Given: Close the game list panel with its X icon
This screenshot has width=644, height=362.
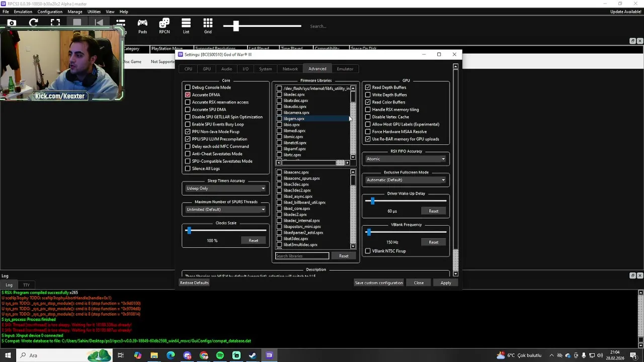Looking at the screenshot, I should [640, 41].
